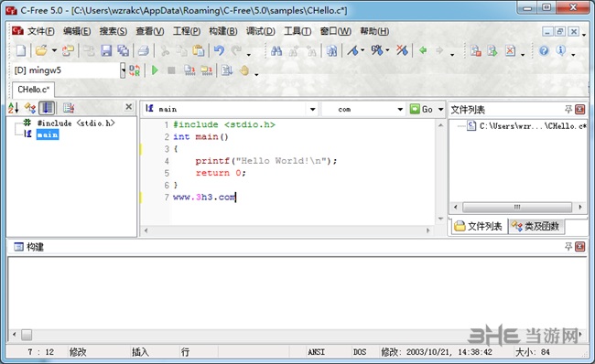Run the program with the green play button
The width and height of the screenshot is (595, 364).
(x=155, y=70)
